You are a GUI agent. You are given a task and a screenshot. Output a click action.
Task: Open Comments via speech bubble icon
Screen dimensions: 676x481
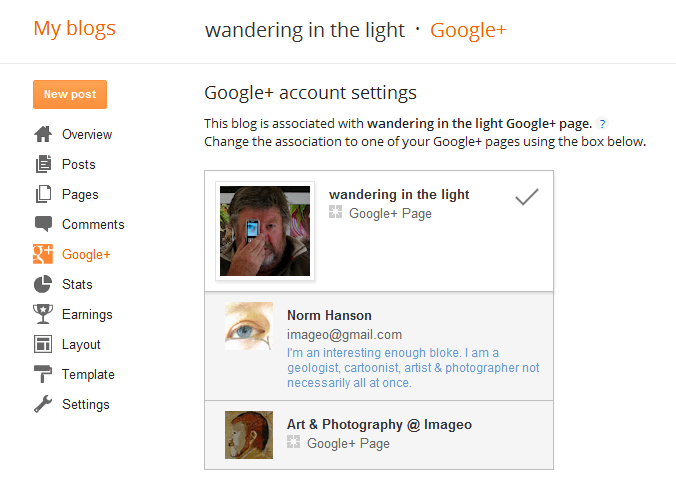(x=43, y=224)
